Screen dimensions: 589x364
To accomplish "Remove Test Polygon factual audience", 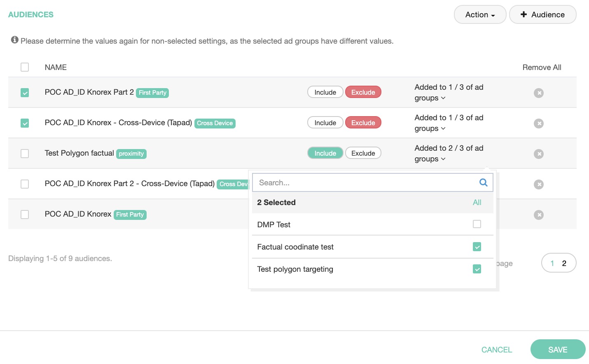I will (538, 154).
